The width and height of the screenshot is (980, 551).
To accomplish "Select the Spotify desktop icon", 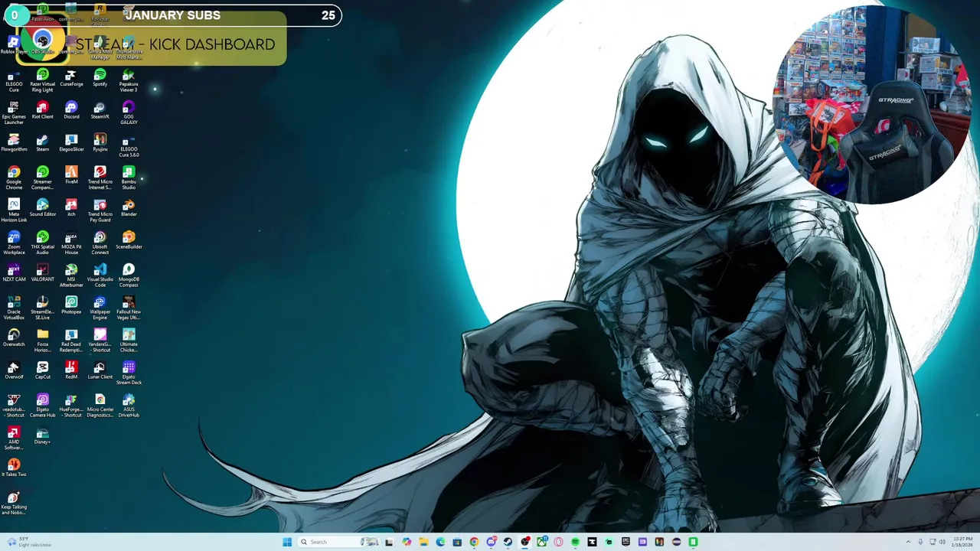I will [100, 78].
